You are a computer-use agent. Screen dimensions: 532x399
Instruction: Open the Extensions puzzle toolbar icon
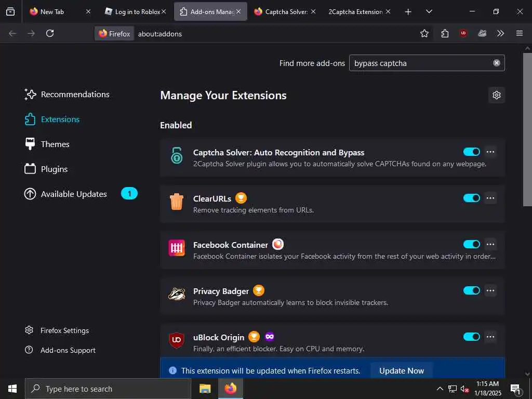click(445, 33)
